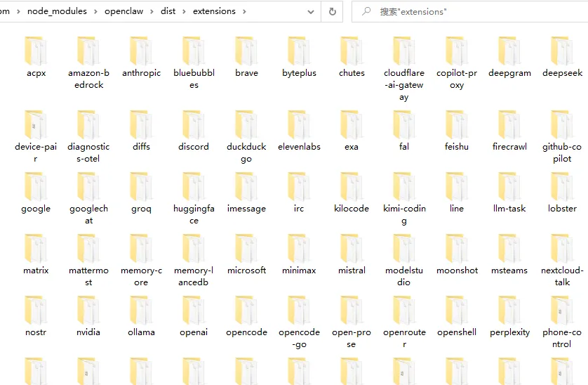Click the "fal" folder name
This screenshot has width=588, height=385.
(404, 147)
